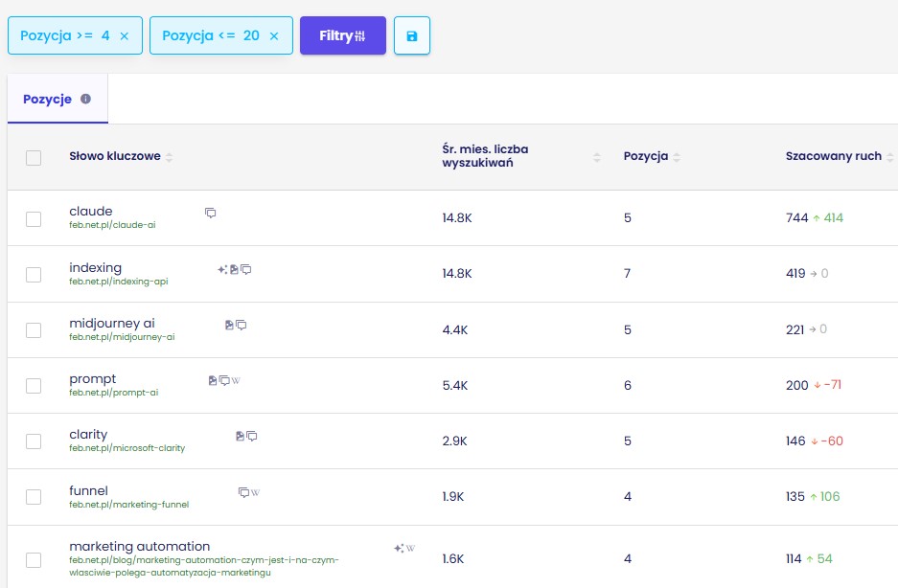Click the chat bubble icon in indexing row
Screen dimensions: 898x588
pyautogui.click(x=245, y=269)
